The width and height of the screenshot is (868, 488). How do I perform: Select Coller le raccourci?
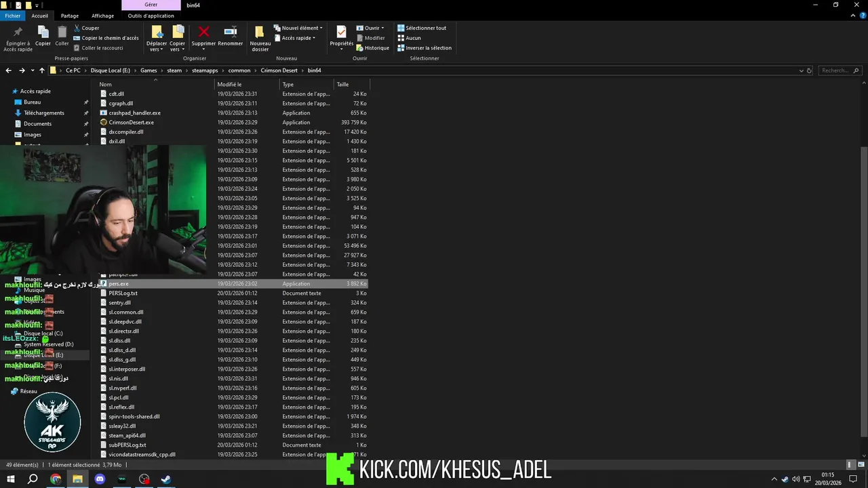click(x=98, y=48)
